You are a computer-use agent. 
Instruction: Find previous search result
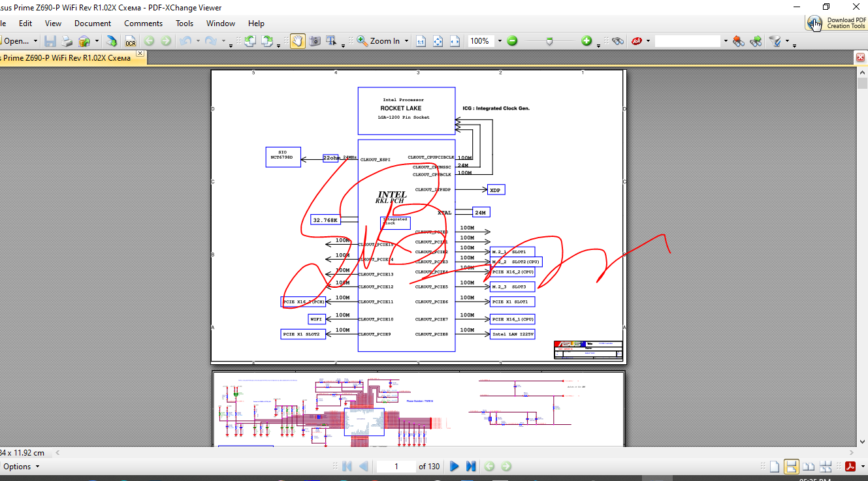tap(739, 41)
